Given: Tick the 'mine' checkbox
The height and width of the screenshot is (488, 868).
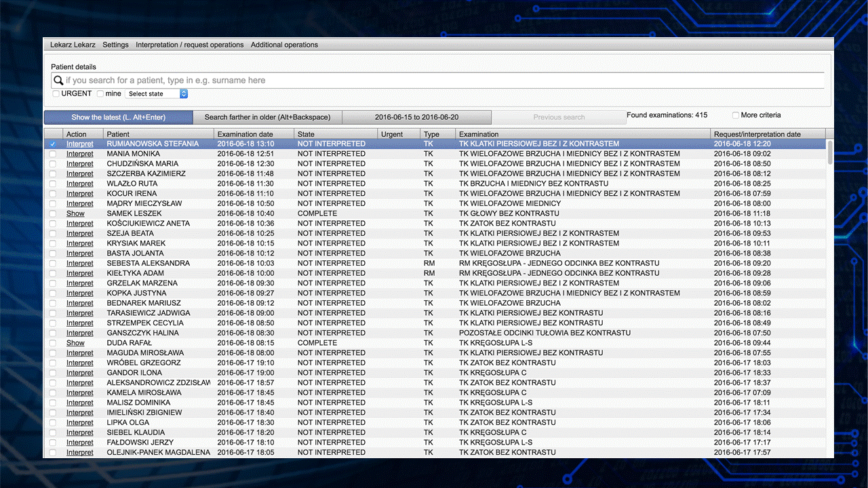Looking at the screenshot, I should tap(100, 94).
